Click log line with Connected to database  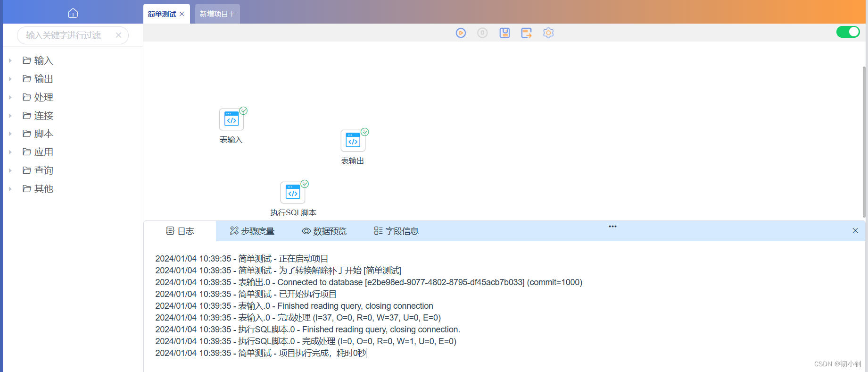coord(369,282)
